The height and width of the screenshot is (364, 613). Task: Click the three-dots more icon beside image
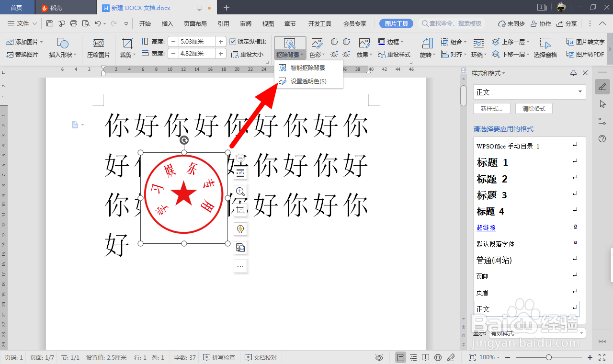pyautogui.click(x=240, y=266)
